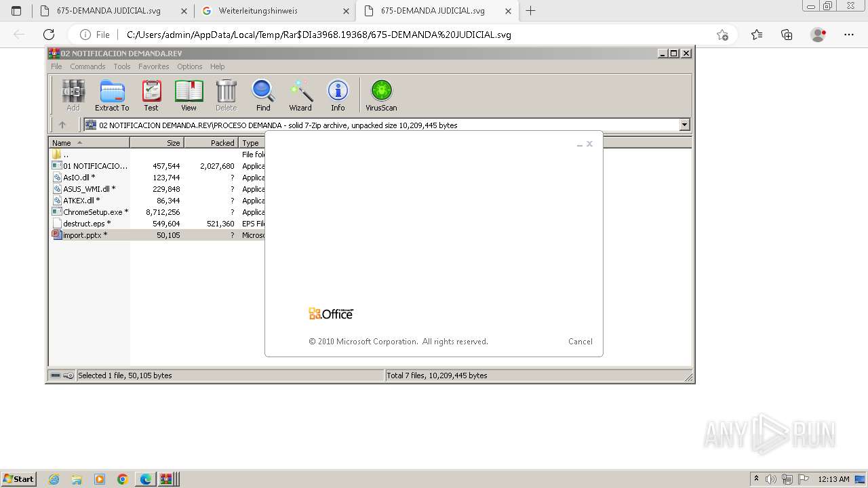Cancel the Office loading splash
This screenshot has height=488, width=868.
coord(580,342)
